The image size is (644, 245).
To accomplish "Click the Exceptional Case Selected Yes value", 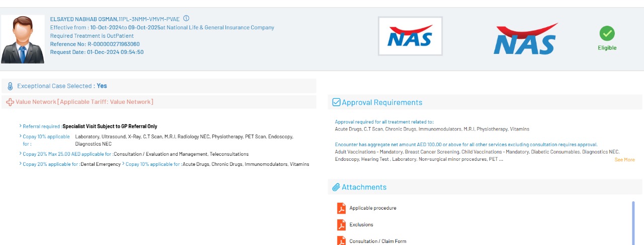I will 102,86.
